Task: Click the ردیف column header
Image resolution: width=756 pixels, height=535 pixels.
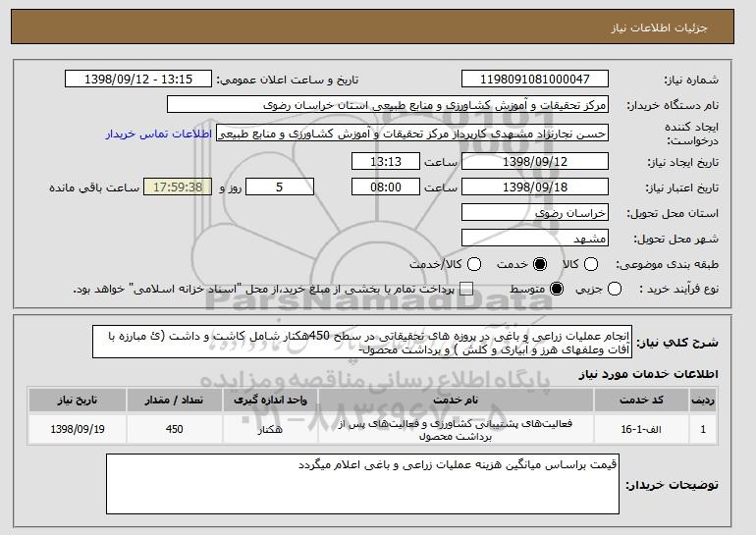Action: pos(703,401)
